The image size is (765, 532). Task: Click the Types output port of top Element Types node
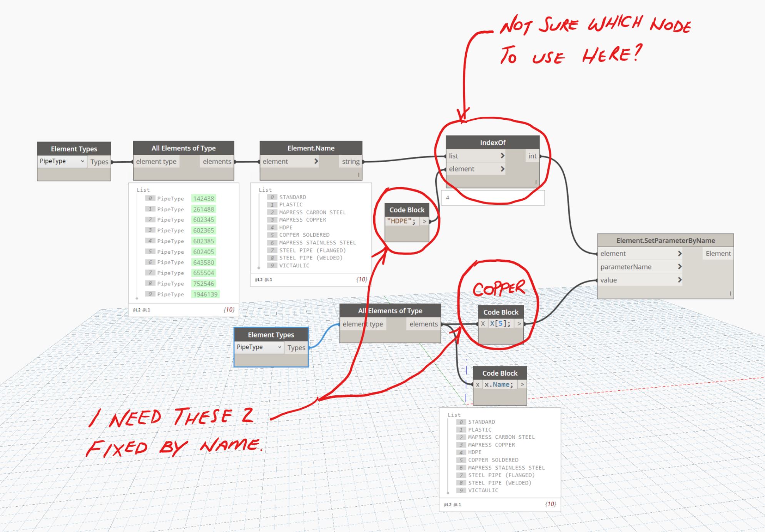pos(99,162)
